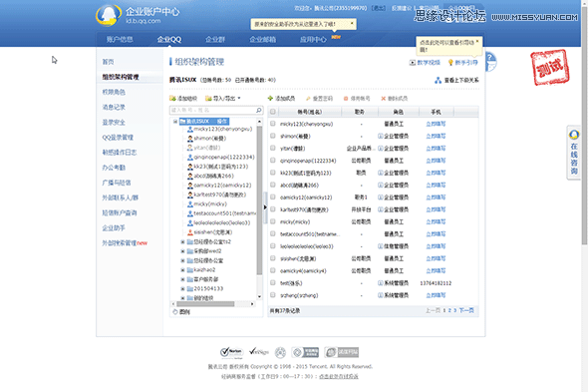Open 权限角色 in the left sidebar

[x=114, y=92]
